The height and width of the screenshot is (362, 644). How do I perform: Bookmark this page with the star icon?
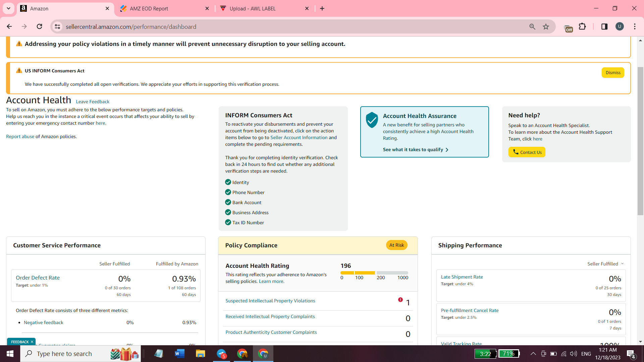coord(546,26)
